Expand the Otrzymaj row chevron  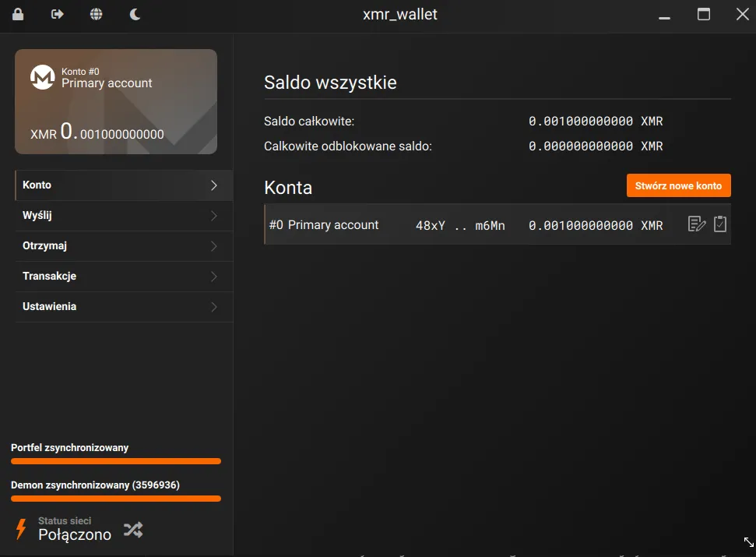click(x=214, y=246)
